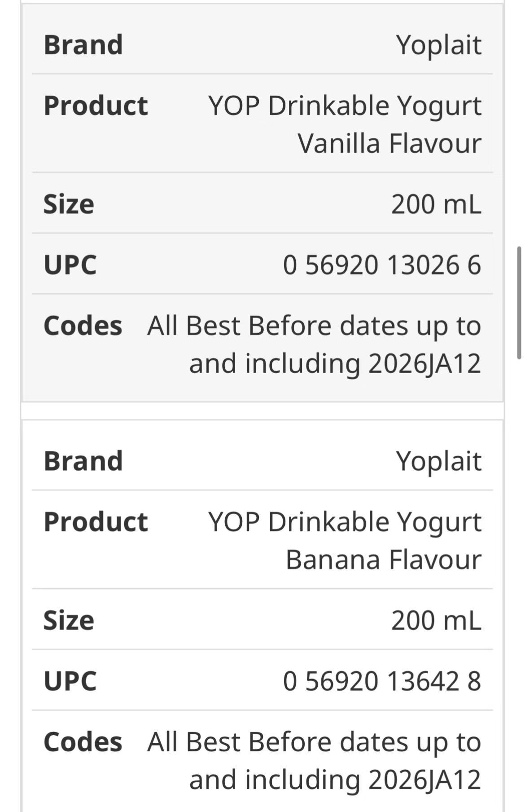Select the Banana Flavour UPC 0 56920 13642 8
The width and height of the screenshot is (525, 812).
(382, 681)
